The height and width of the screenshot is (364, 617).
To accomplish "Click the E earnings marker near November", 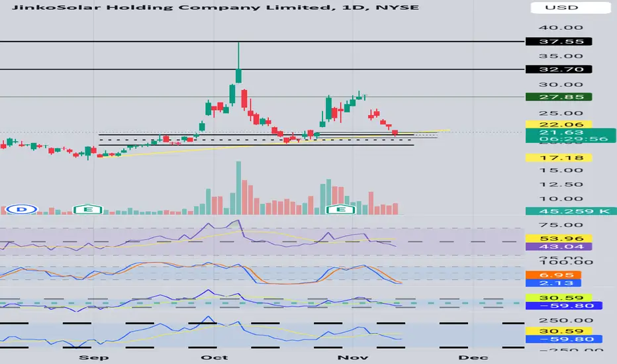I will coord(341,209).
